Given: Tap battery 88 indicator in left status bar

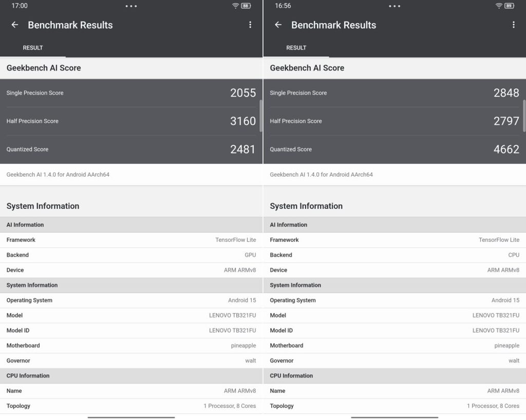Looking at the screenshot, I should pyautogui.click(x=246, y=6).
